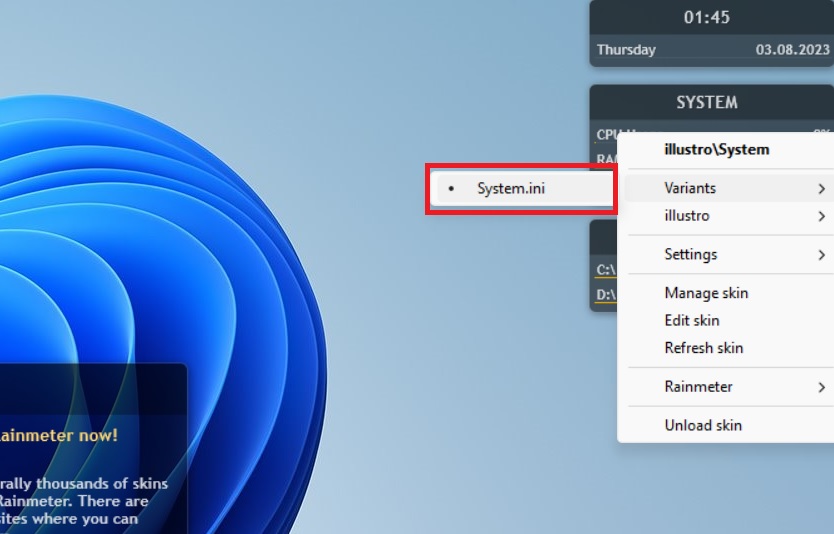This screenshot has height=534, width=834.
Task: Choose Edit skin from context menu
Action: tap(729, 321)
